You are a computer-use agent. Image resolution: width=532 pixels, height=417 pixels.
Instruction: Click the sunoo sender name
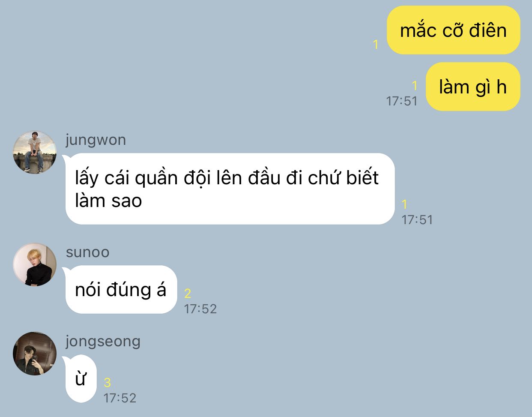(88, 252)
